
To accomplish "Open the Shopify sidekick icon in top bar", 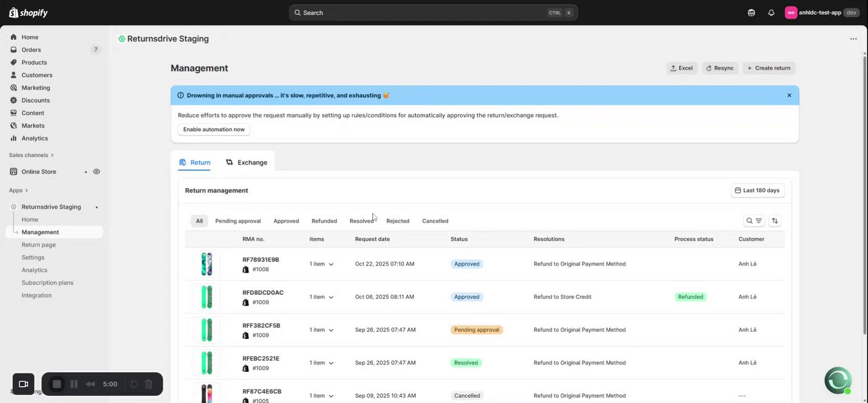I will coord(752,13).
